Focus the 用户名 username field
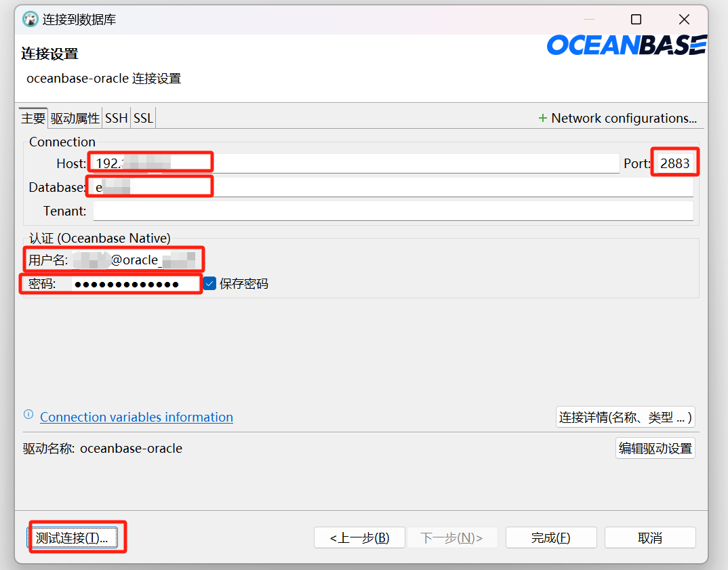The image size is (728, 570). point(136,260)
